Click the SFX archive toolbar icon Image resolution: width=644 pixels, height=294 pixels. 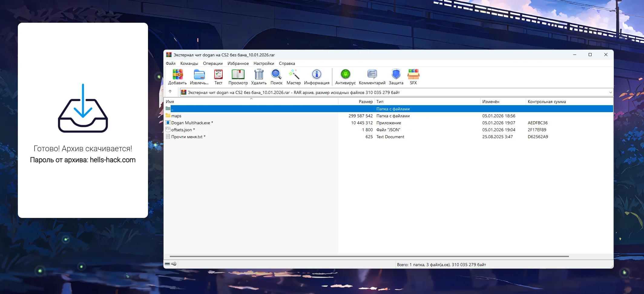pyautogui.click(x=413, y=75)
